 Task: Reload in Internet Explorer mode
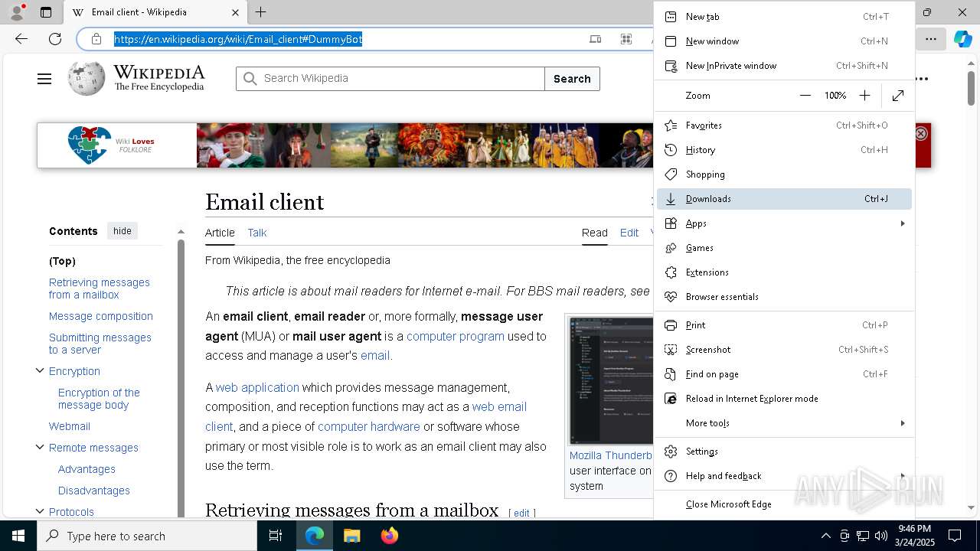click(x=784, y=399)
